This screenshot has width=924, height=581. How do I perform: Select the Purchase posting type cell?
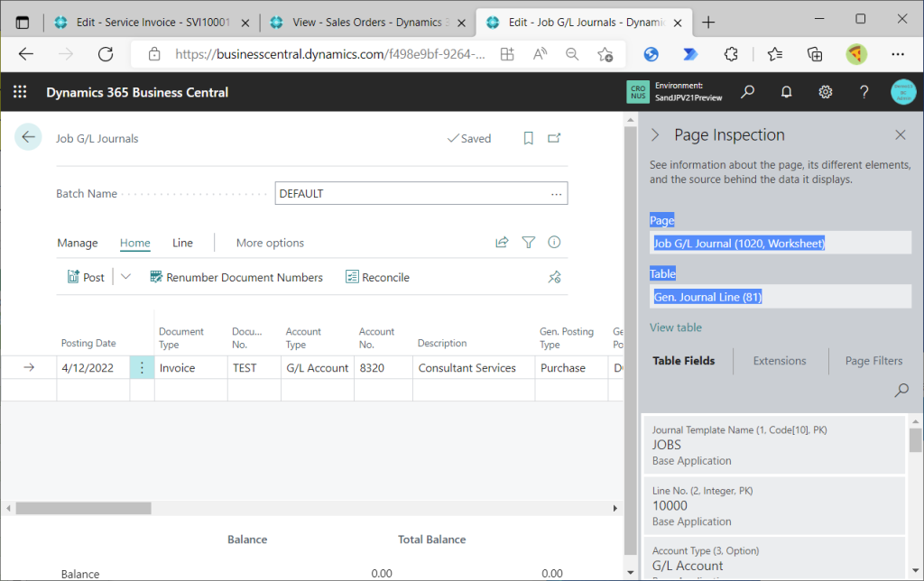coord(571,368)
